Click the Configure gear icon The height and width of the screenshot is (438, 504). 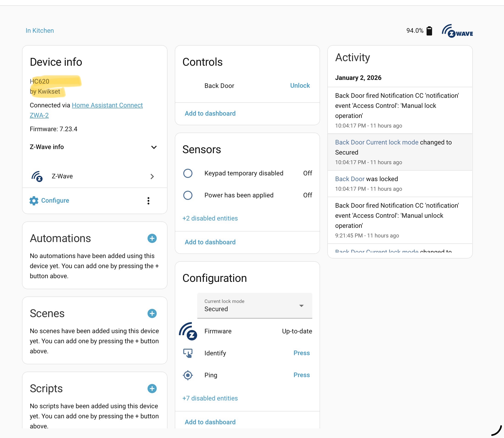pos(34,201)
